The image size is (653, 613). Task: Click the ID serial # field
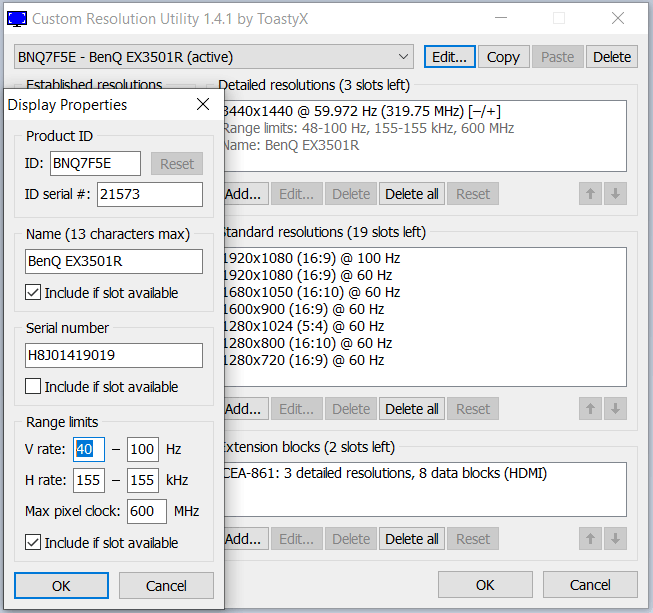point(150,194)
